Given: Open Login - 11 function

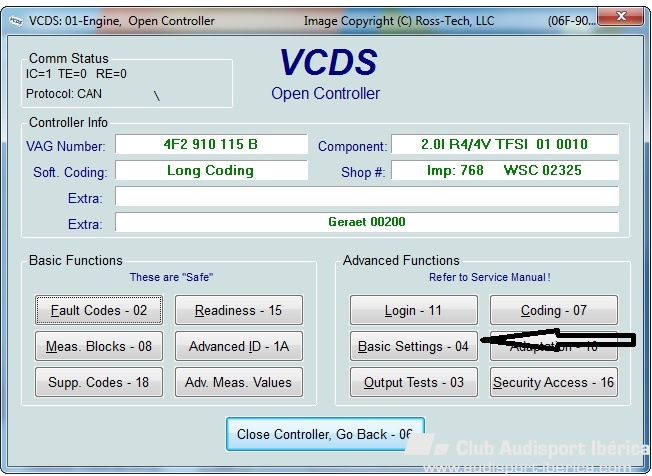Looking at the screenshot, I should coord(414,310).
